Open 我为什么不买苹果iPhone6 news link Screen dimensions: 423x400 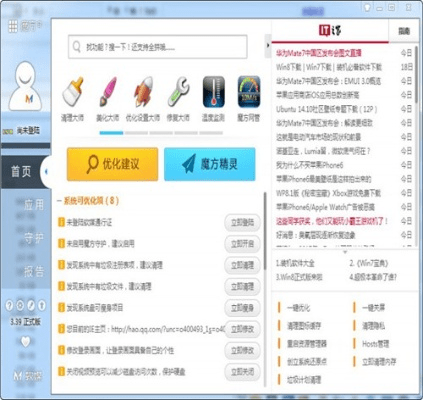coord(309,165)
